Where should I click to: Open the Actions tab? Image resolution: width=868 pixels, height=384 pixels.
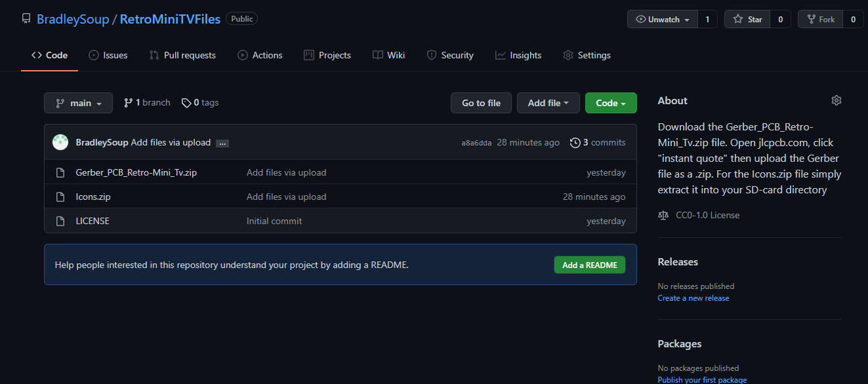[x=260, y=55]
